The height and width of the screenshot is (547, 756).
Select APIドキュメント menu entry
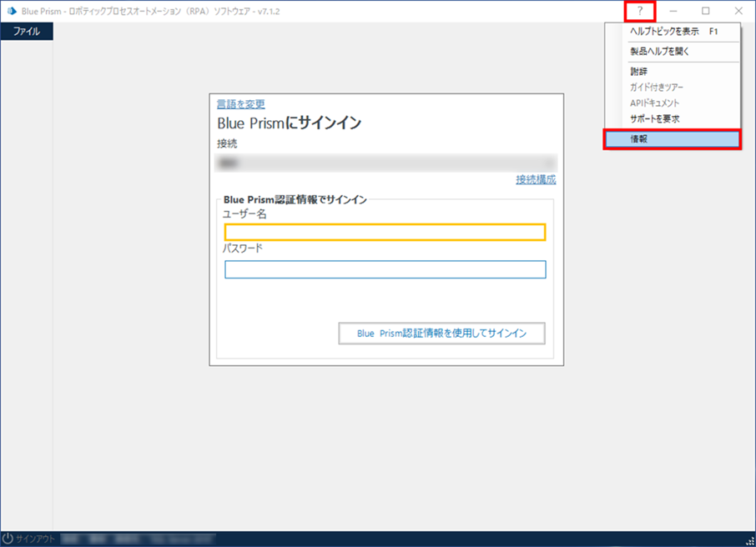pos(673,103)
